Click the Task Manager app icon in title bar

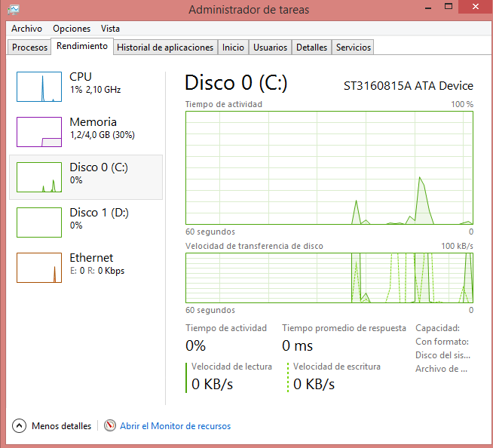pyautogui.click(x=13, y=10)
